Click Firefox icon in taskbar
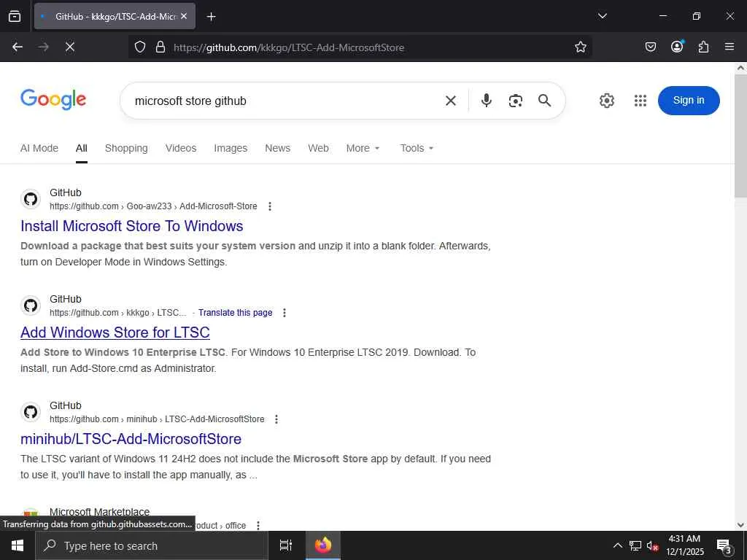Viewport: 747px width, 560px height. [x=322, y=545]
